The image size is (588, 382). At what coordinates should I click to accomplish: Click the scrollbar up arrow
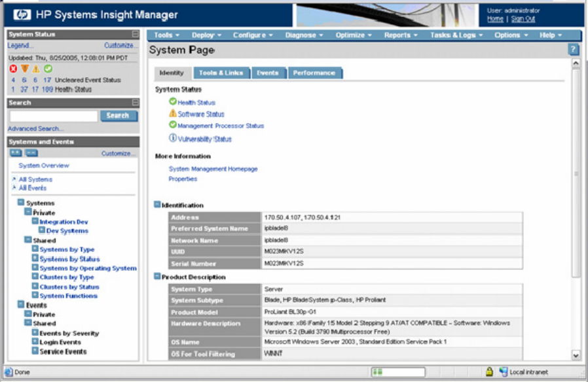[576, 63]
